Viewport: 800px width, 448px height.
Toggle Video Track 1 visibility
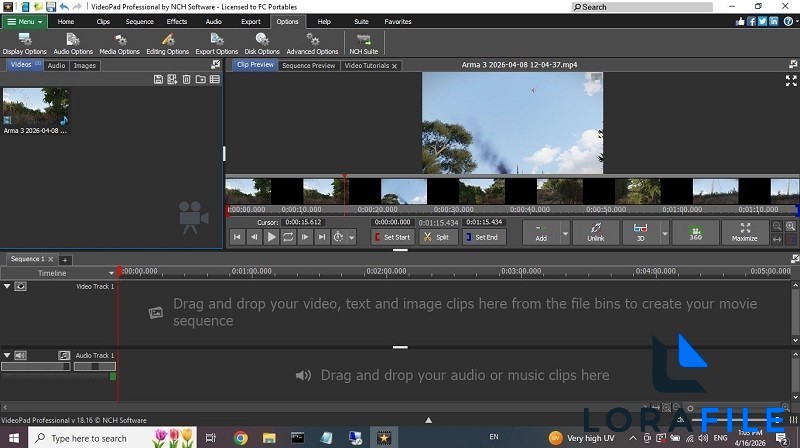pos(20,286)
